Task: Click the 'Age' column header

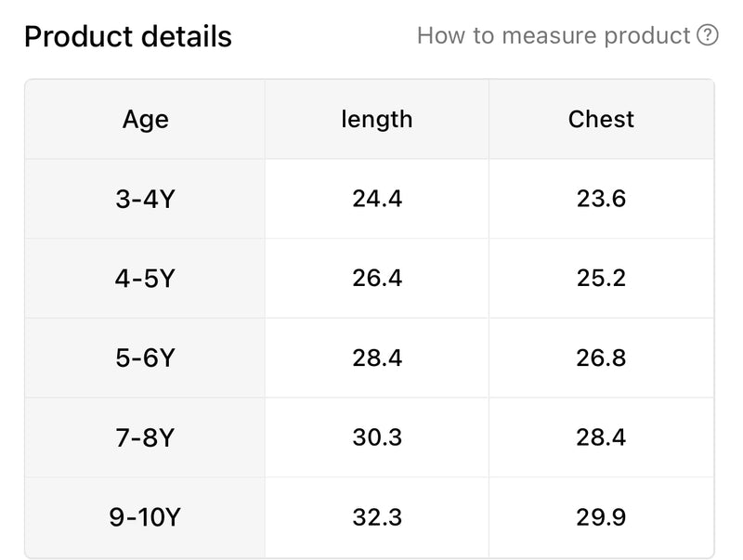Action: 145,119
